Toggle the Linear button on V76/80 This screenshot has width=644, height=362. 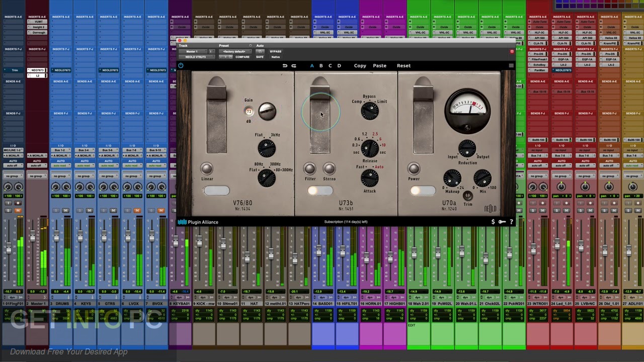pos(207,168)
